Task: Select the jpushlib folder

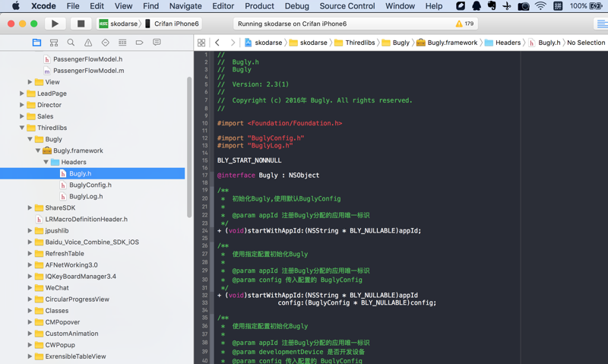Action: [56, 231]
